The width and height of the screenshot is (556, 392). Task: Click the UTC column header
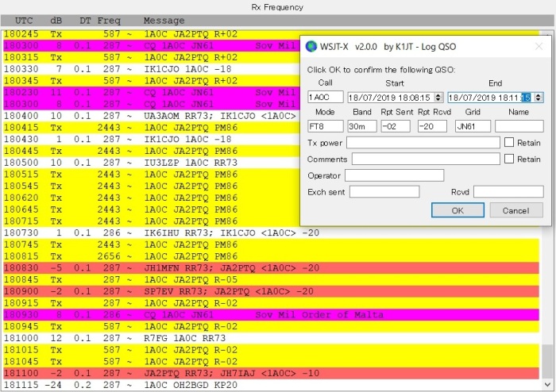tap(24, 21)
